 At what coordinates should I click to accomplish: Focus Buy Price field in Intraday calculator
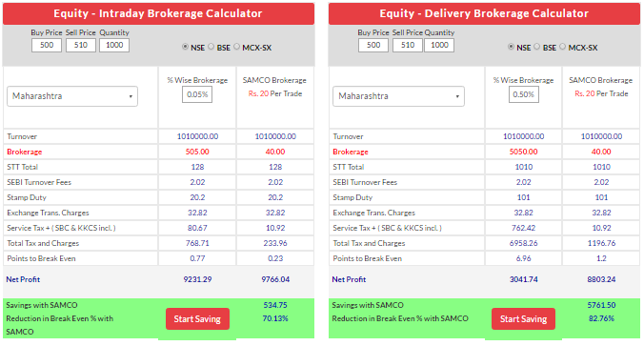point(47,45)
